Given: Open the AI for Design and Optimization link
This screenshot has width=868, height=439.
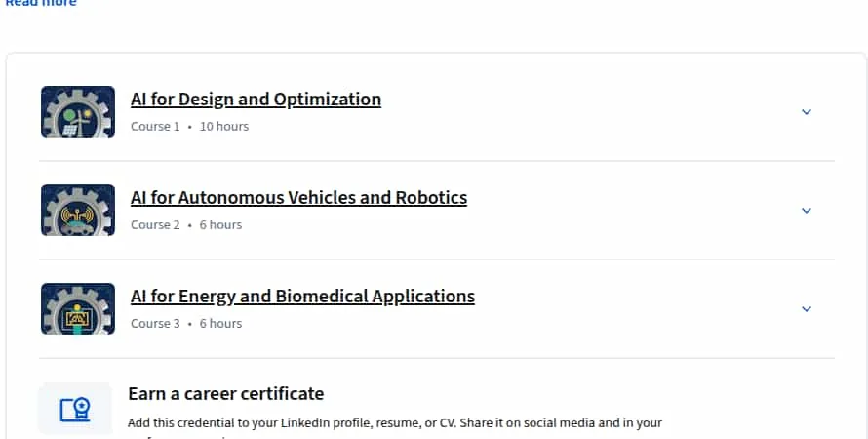Looking at the screenshot, I should [x=256, y=100].
